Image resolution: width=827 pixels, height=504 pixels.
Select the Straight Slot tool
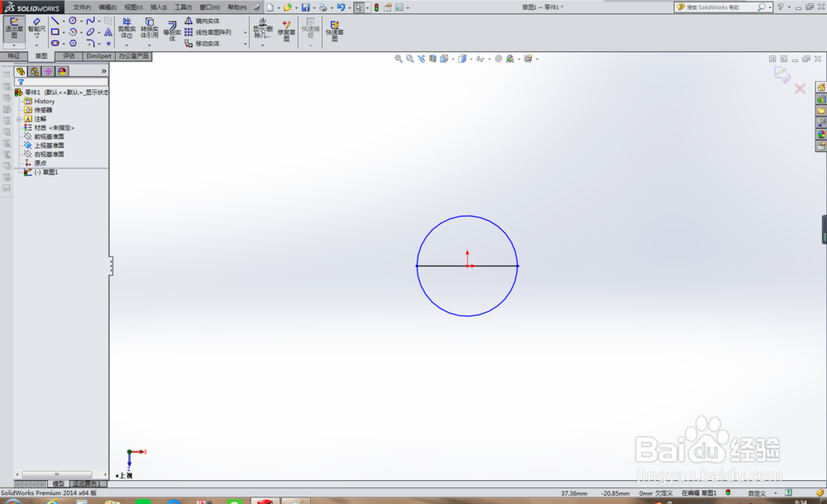pyautogui.click(x=55, y=43)
